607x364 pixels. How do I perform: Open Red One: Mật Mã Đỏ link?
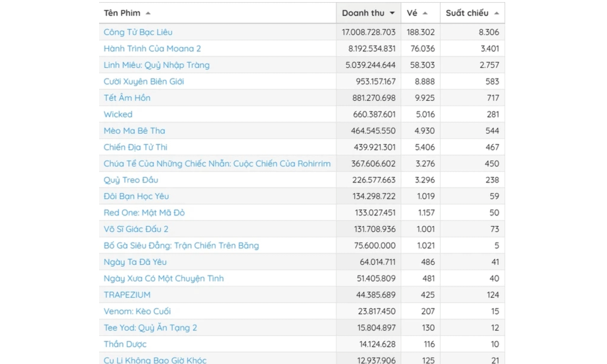click(x=144, y=213)
